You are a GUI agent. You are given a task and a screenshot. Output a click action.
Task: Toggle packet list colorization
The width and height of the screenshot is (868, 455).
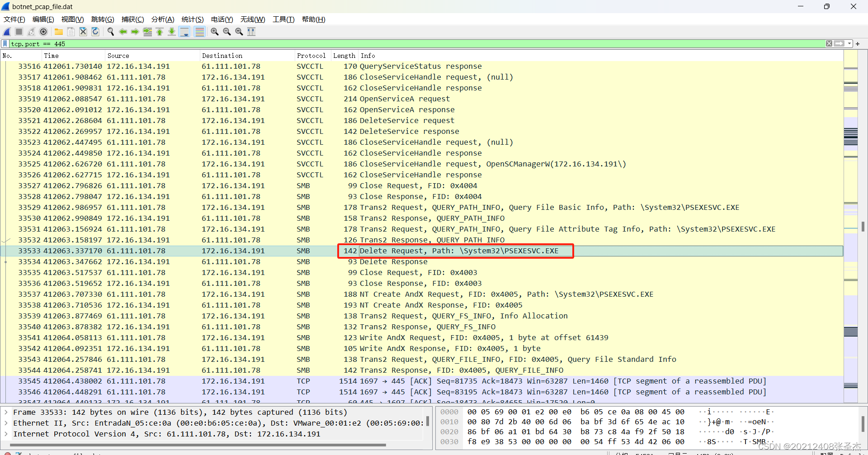pos(199,32)
